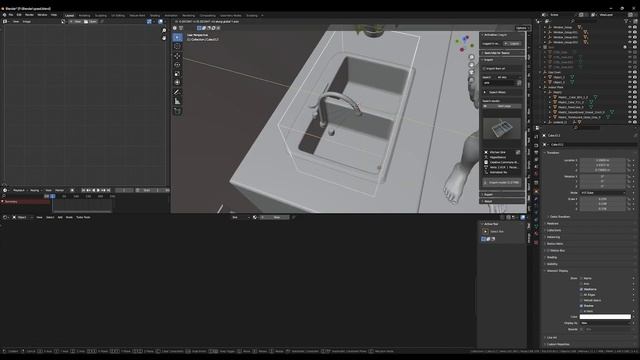Image resolution: width=640 pixels, height=360 pixels.
Task: Open the Tool properties tab
Action: tap(536, 137)
